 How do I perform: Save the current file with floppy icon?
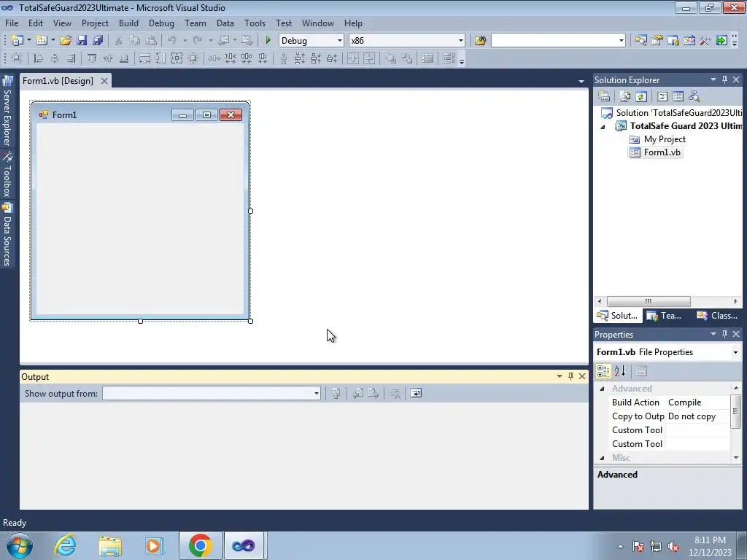[x=82, y=41]
